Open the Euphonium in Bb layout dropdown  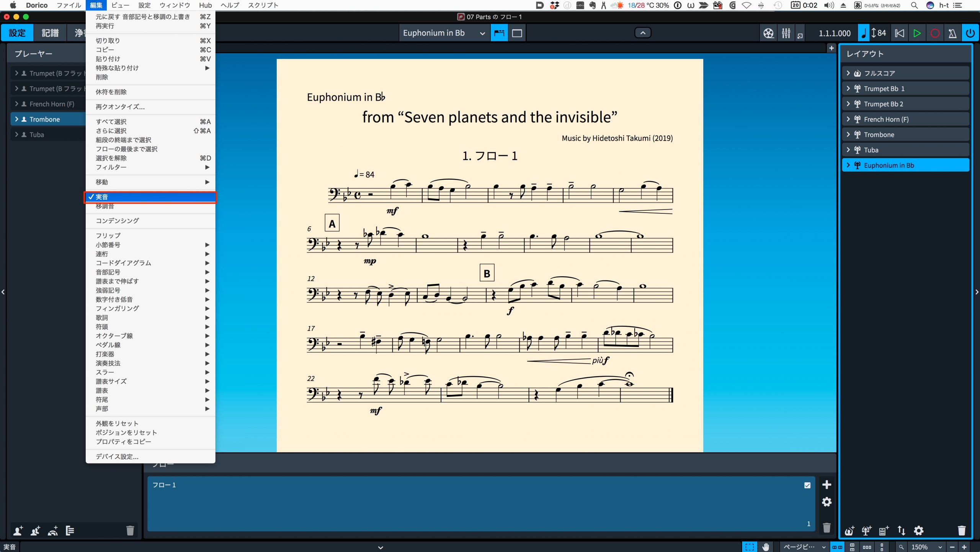point(444,33)
